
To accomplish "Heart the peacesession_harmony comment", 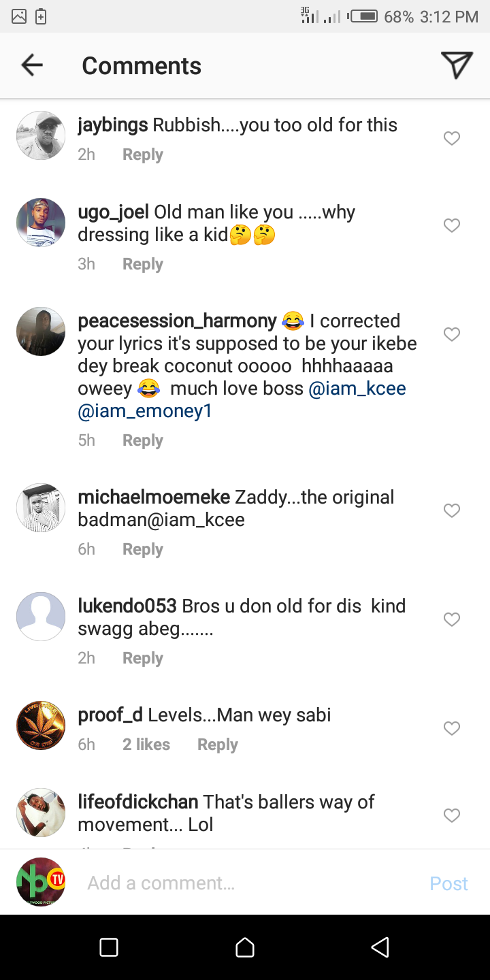I will 452,334.
